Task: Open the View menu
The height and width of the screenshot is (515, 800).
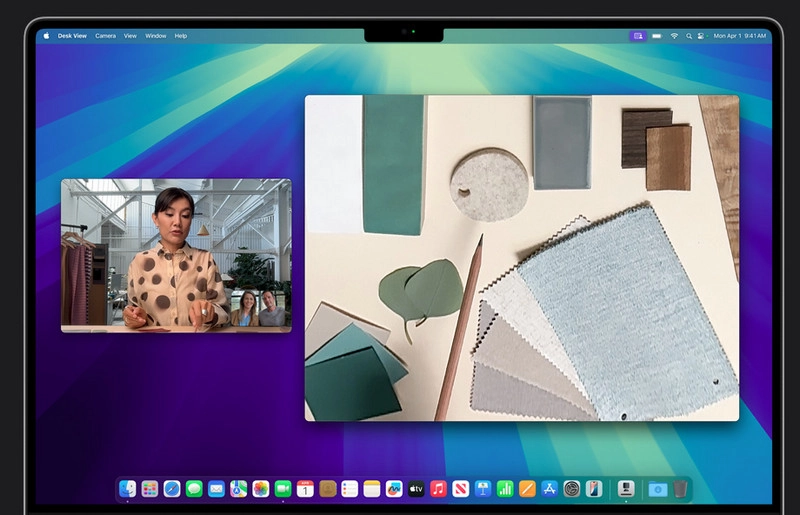Action: [130, 36]
